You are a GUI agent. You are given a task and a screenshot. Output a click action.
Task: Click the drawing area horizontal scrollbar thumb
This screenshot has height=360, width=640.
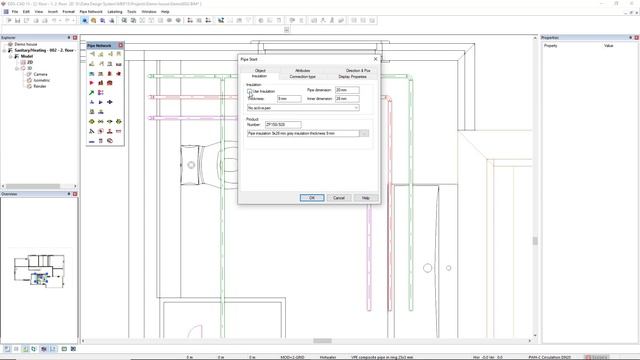coord(322,341)
